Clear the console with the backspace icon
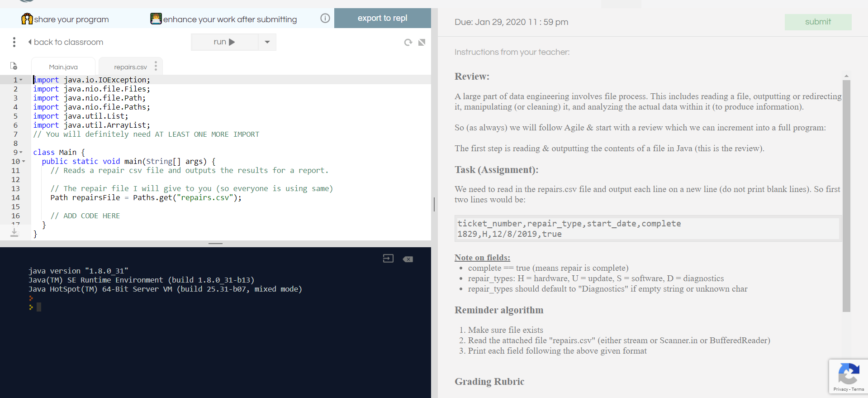The image size is (868, 398). [x=408, y=259]
